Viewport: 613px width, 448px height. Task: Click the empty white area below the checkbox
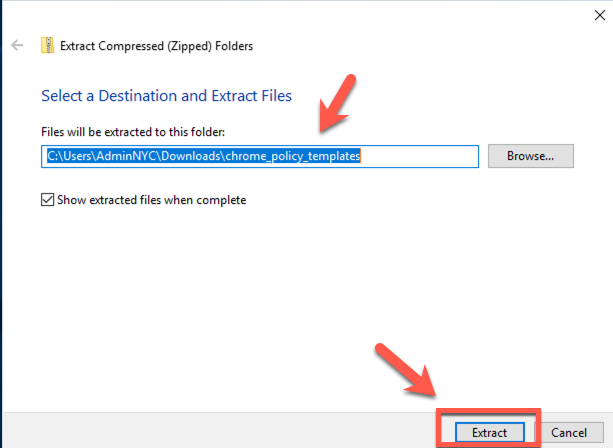pyautogui.click(x=250, y=300)
